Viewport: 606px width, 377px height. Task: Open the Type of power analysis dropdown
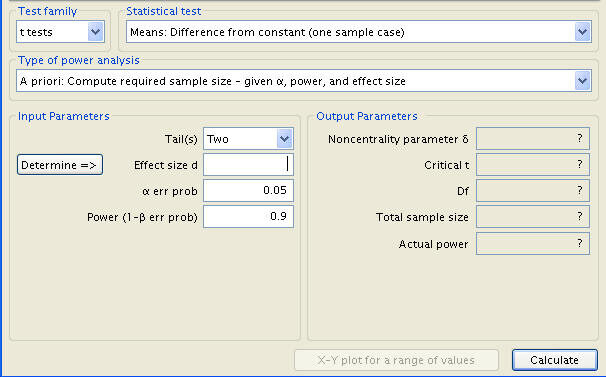coord(304,81)
